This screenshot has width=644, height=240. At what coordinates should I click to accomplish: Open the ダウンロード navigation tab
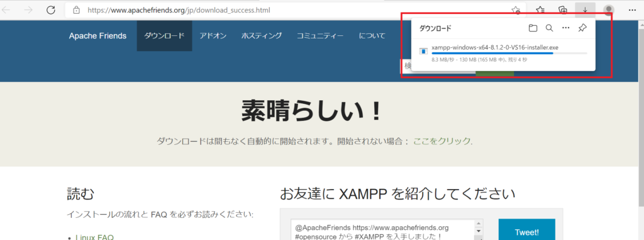pyautogui.click(x=164, y=36)
